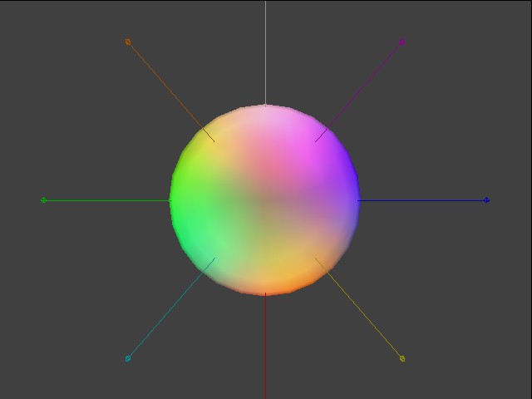This screenshot has height=399, width=532.
Task: Click the center of the shaded sphere
Action: click(265, 200)
